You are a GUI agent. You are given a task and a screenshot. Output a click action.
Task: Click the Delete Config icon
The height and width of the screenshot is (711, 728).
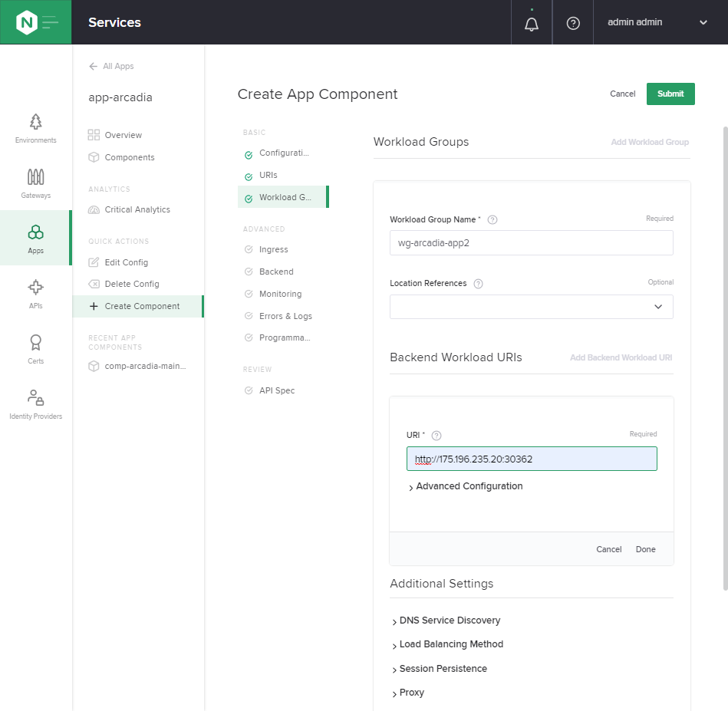click(x=94, y=284)
